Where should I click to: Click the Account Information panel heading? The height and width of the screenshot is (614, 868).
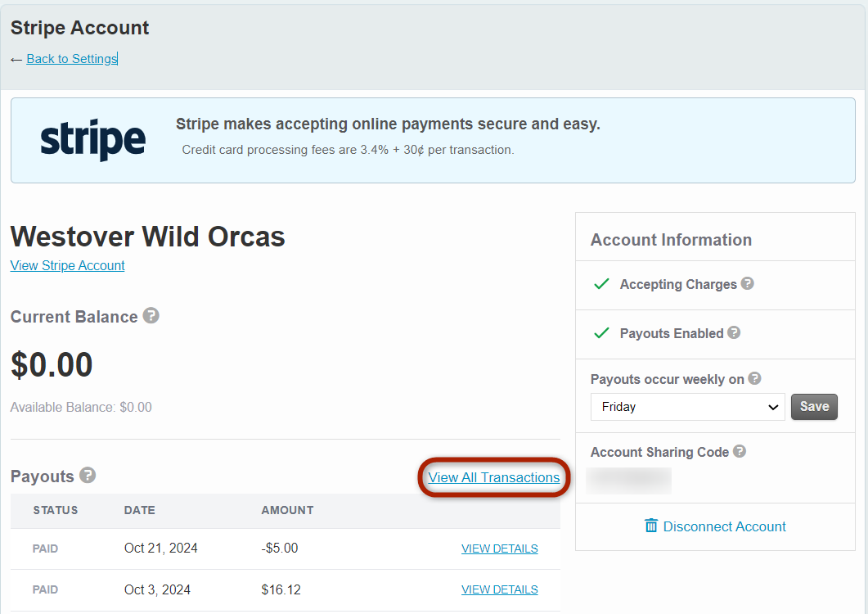[x=671, y=240]
